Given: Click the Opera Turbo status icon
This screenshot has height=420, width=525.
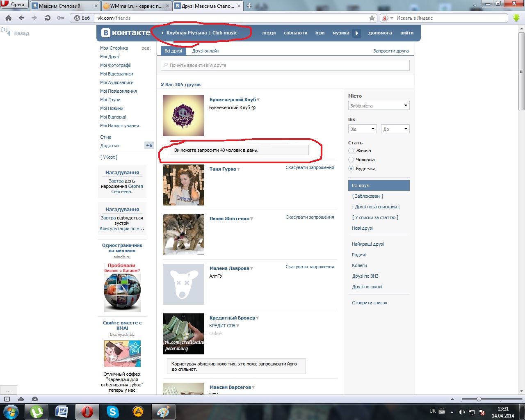Looking at the screenshot, I should pos(35,399).
